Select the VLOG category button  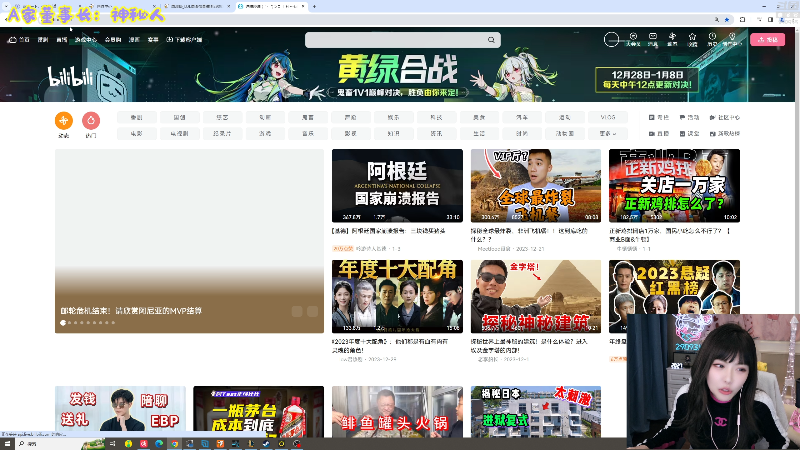[608, 117]
